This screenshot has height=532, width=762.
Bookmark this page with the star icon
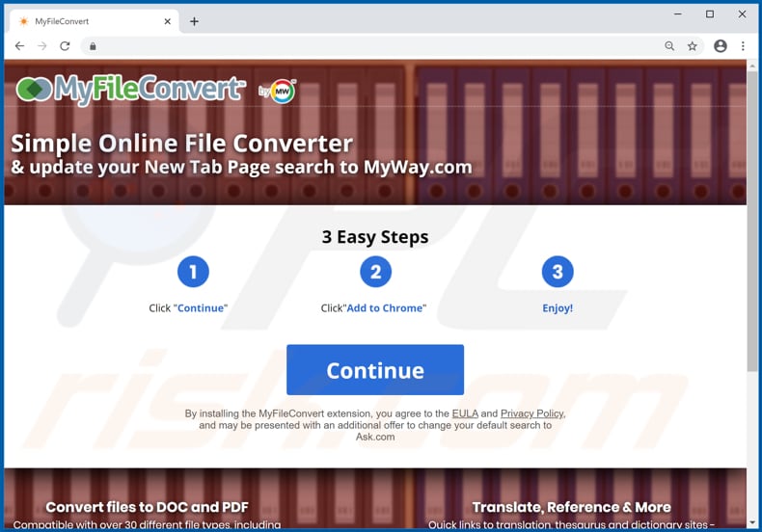(x=692, y=46)
